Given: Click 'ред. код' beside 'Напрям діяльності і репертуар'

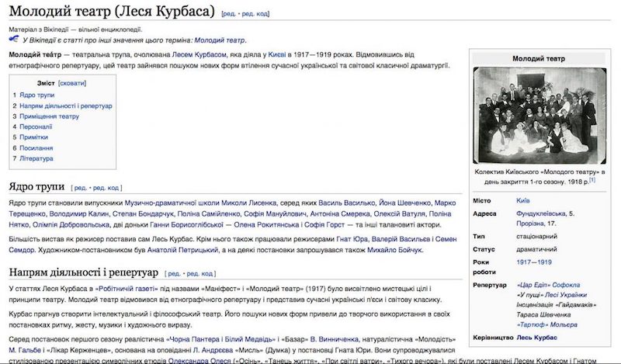Looking at the screenshot, I should click(199, 274).
